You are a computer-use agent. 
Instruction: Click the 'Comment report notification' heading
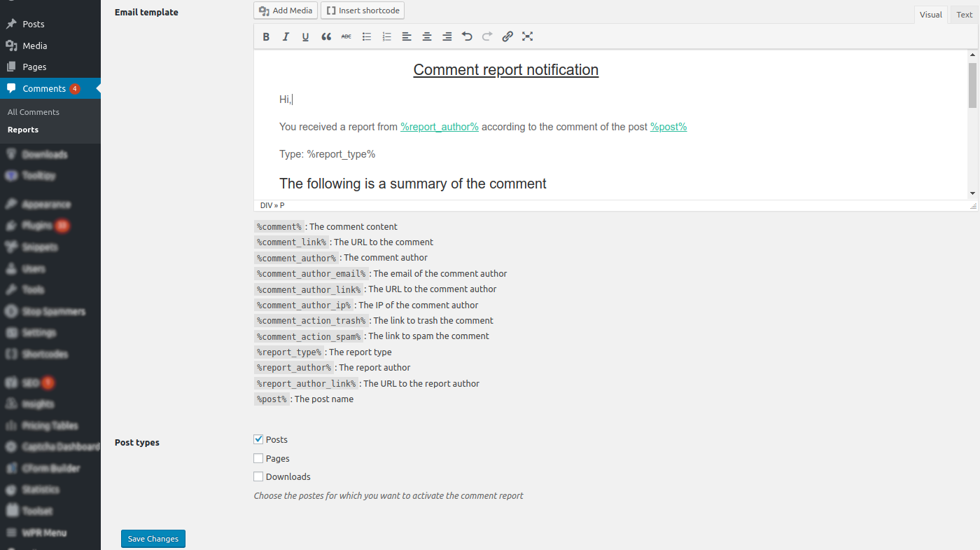pyautogui.click(x=506, y=70)
